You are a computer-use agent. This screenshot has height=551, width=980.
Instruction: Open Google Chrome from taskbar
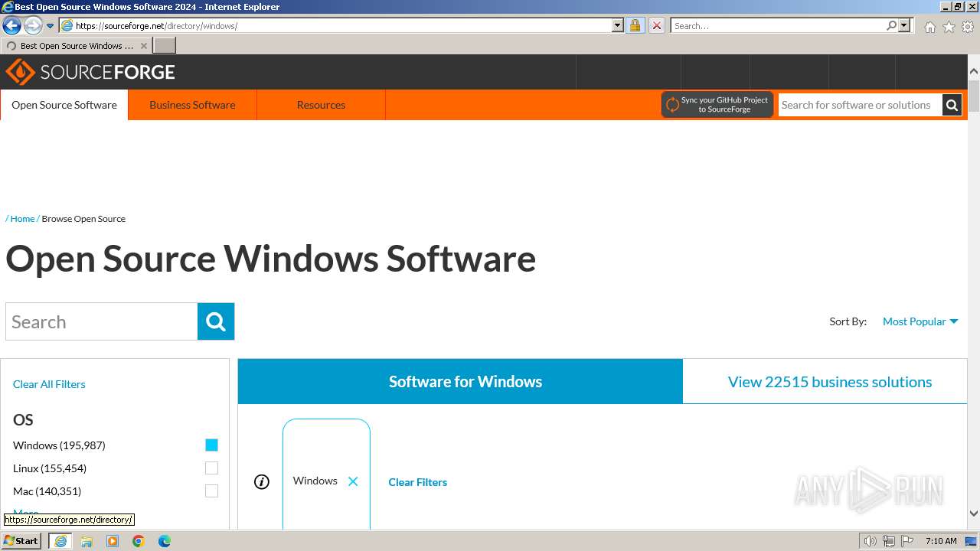[x=139, y=541]
